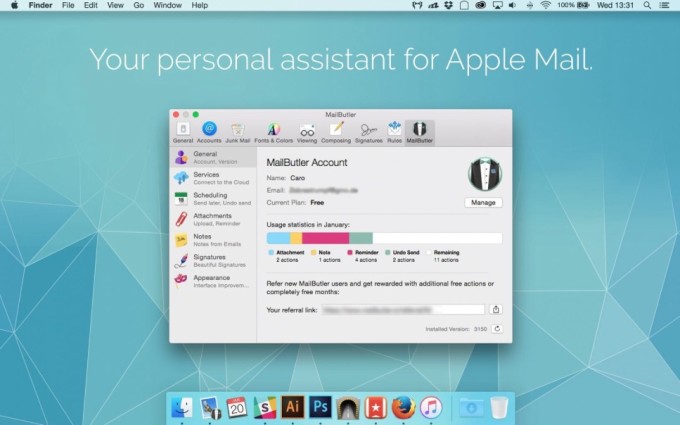Viewport: 680px width, 425px height.
Task: Open the Accounts preferences pane
Action: point(209,132)
